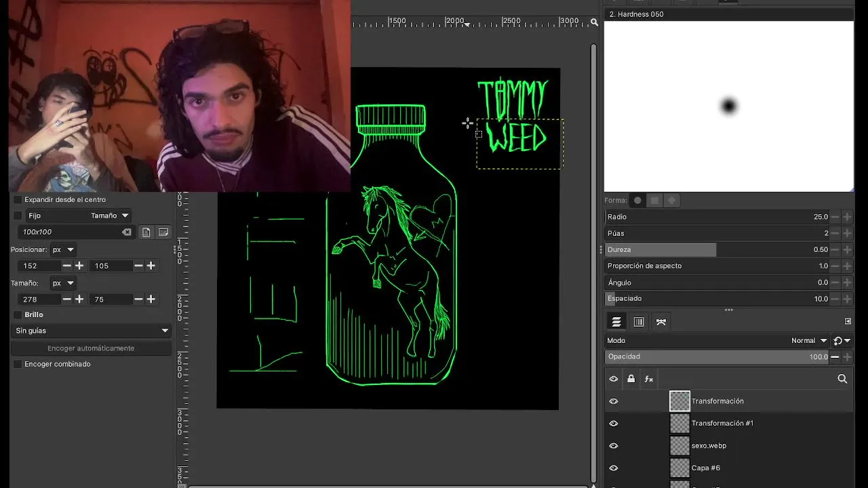This screenshot has width=868, height=488.
Task: Adjust the Radio slider
Action: (717, 217)
